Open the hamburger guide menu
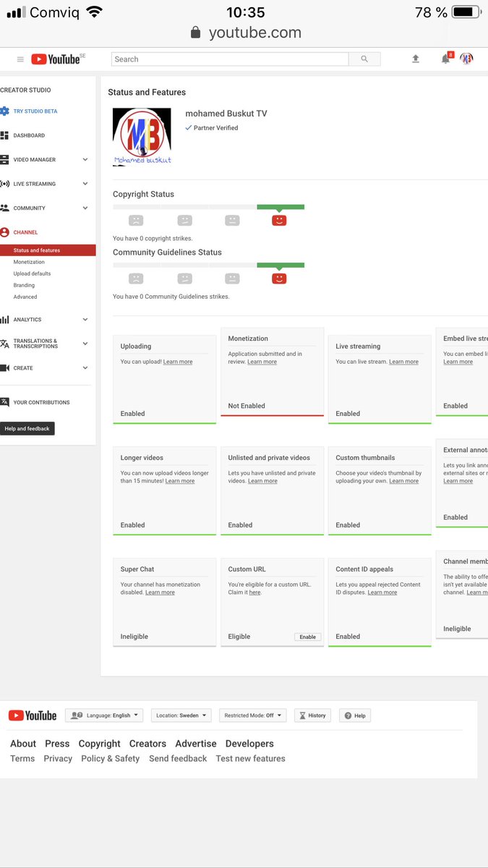The height and width of the screenshot is (868, 488). (x=20, y=59)
